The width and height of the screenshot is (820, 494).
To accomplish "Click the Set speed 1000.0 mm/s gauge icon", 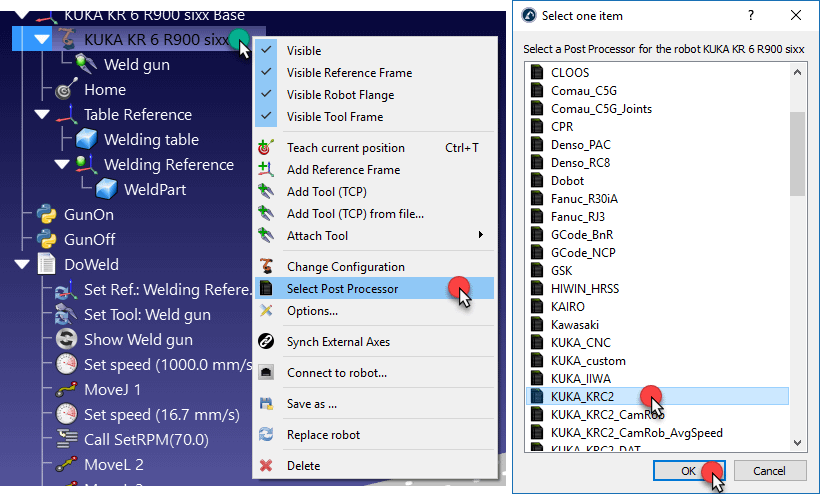I will click(x=66, y=364).
